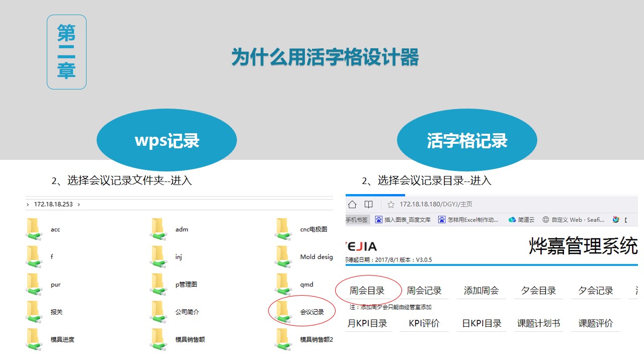
Task: Click the address bar URL field
Action: point(436,204)
